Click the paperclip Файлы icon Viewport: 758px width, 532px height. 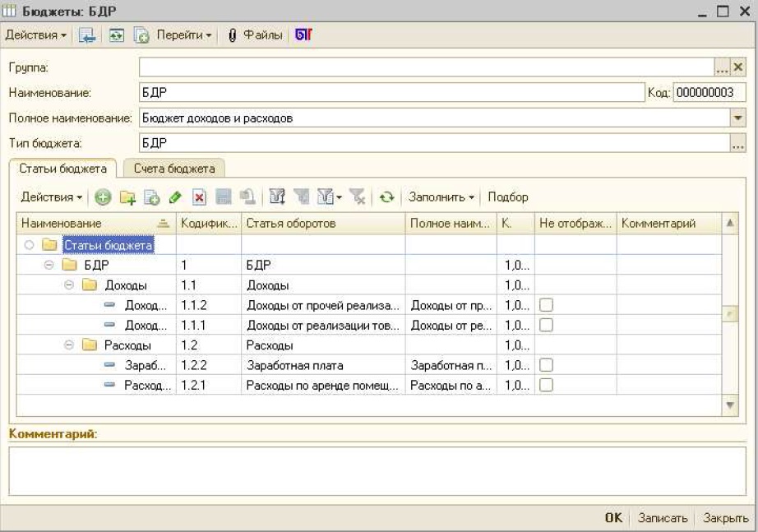pyautogui.click(x=232, y=35)
